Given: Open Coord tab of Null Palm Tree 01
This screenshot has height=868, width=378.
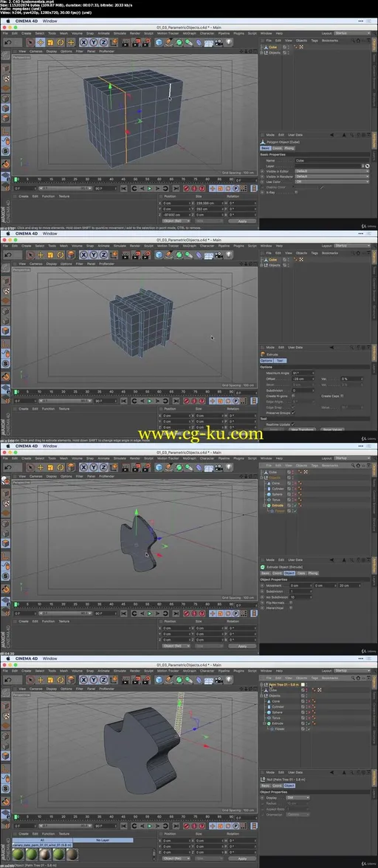Looking at the screenshot, I should 277,785.
